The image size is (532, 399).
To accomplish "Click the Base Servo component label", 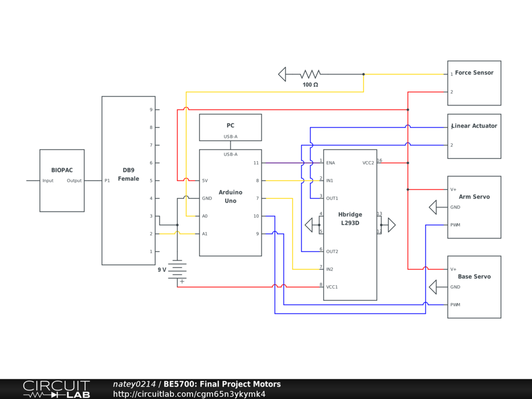I will click(474, 276).
